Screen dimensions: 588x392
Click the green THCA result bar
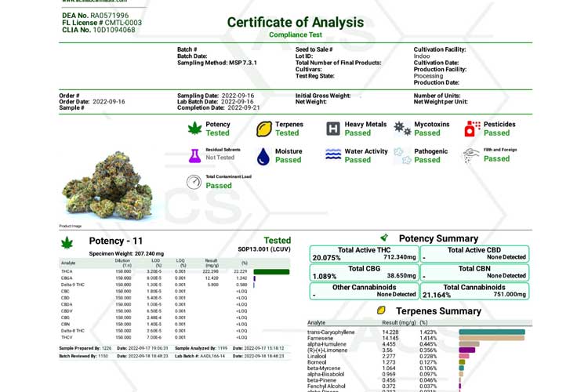271,272
